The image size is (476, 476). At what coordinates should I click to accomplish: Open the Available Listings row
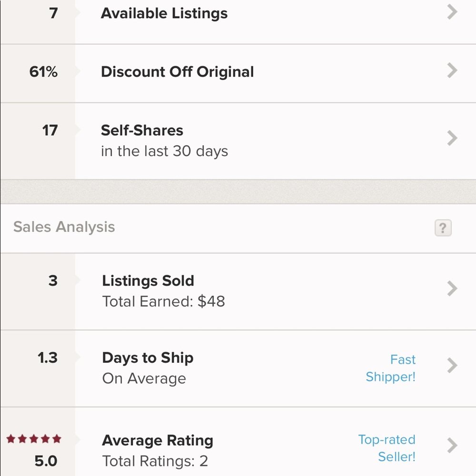[x=164, y=13]
